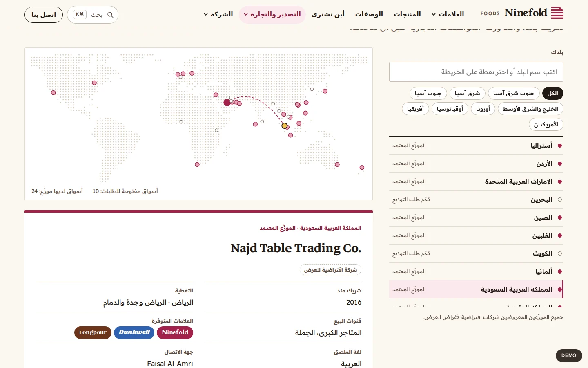Open the 'أين تشتري' where-to-buy page

click(328, 14)
